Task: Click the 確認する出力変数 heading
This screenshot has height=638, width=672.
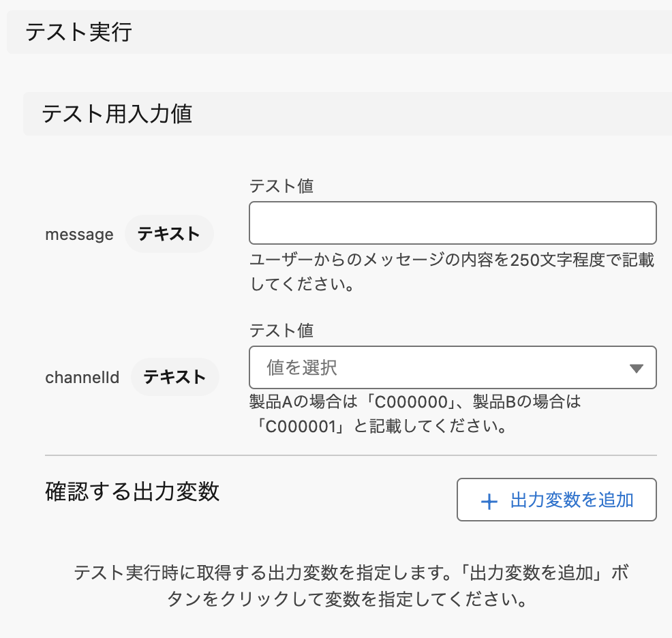Action: coord(133,491)
